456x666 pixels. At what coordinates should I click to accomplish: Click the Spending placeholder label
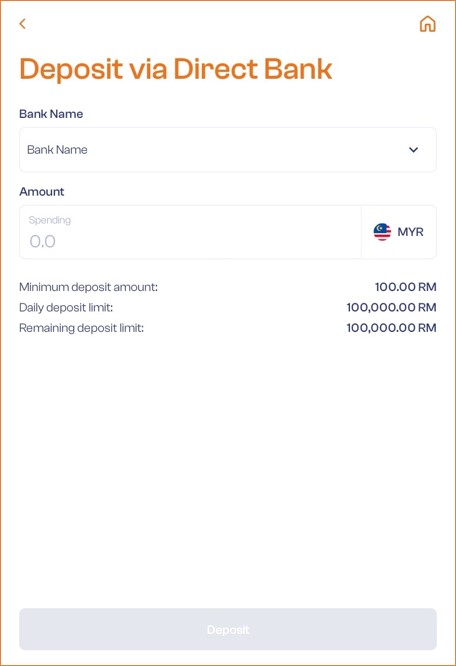coord(50,220)
